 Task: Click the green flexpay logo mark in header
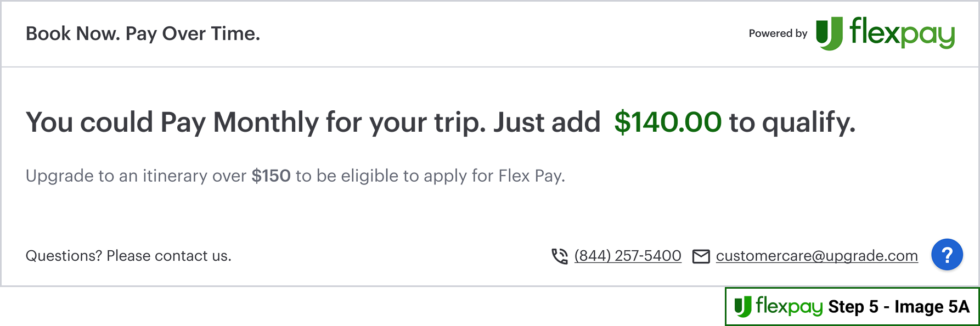829,33
